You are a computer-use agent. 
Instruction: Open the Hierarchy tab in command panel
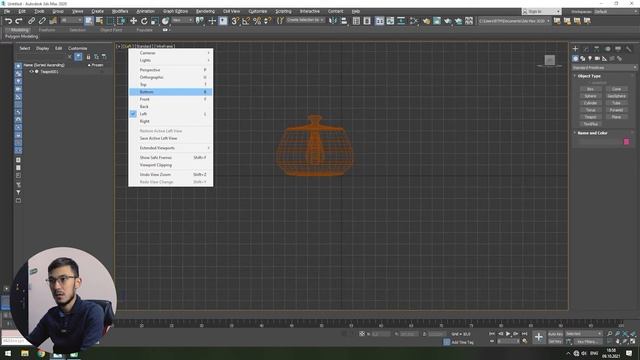pyautogui.click(x=597, y=49)
